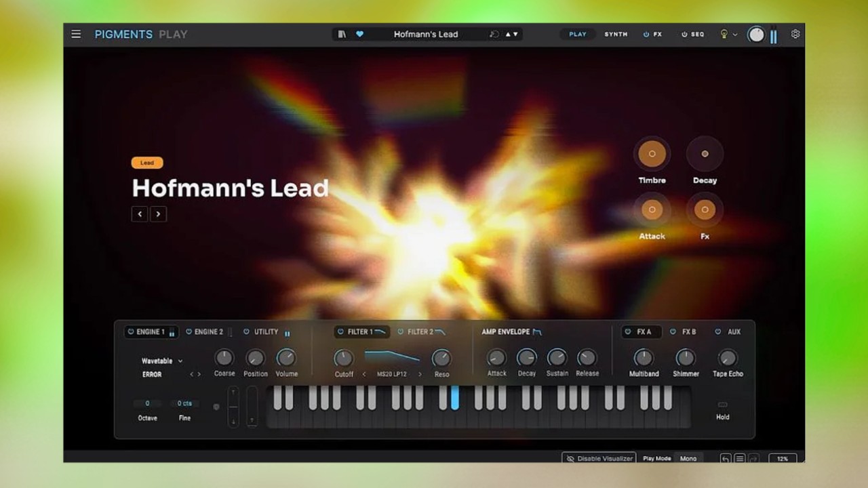Click the small link icon beside Fine
The width and height of the screenshot is (868, 488).
(216, 407)
